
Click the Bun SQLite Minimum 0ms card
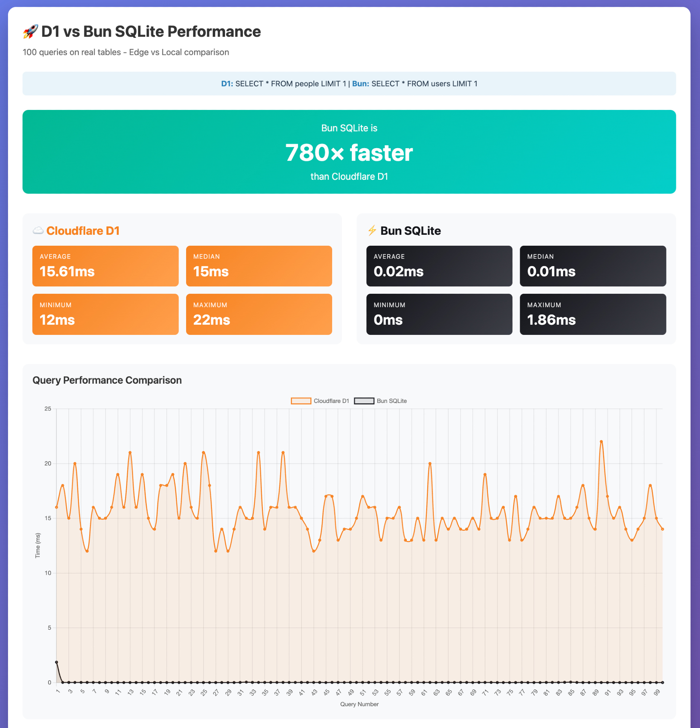(439, 314)
